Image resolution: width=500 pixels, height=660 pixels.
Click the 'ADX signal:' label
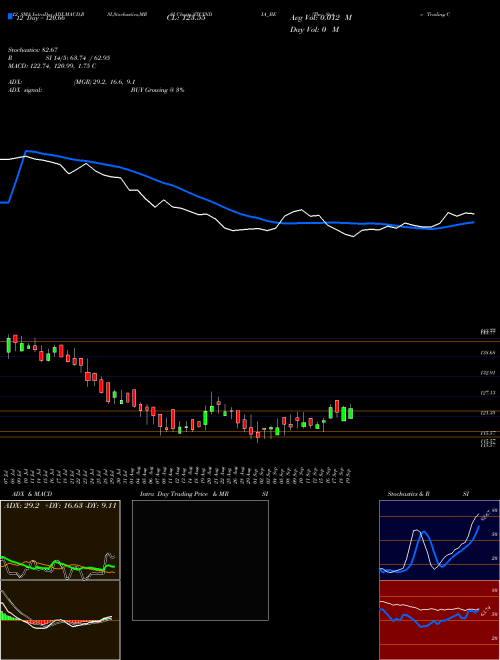click(x=25, y=90)
